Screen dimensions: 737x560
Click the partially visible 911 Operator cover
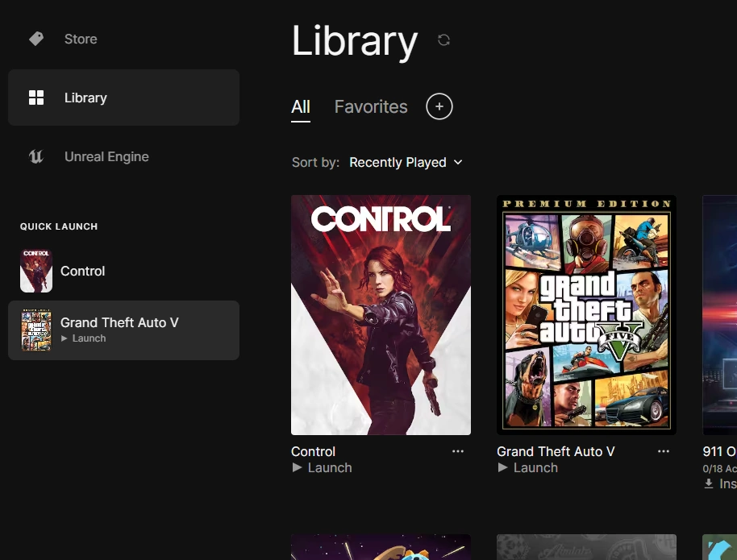719,315
